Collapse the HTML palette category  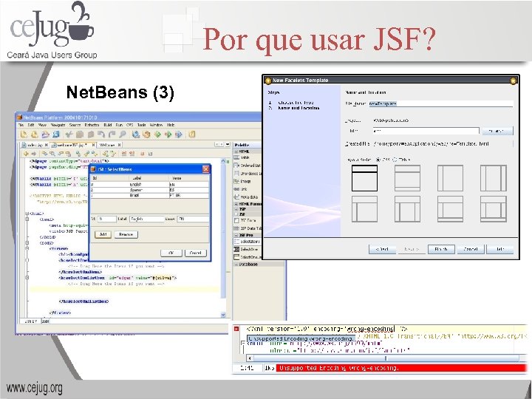pos(236,151)
